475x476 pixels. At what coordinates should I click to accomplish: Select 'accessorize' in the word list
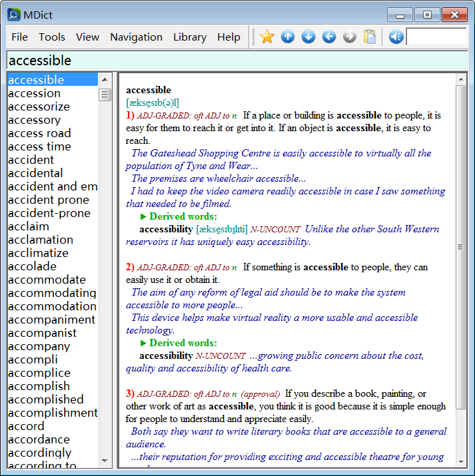39,107
